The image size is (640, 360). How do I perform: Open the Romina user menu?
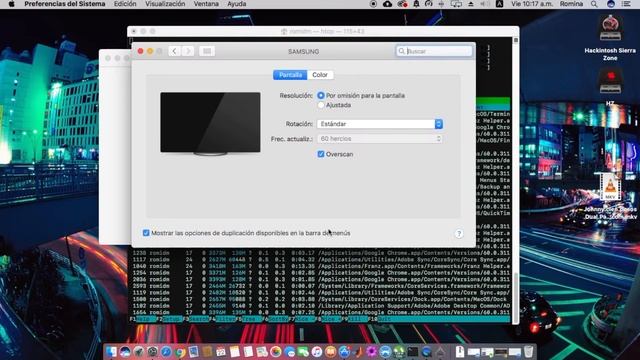571,4
